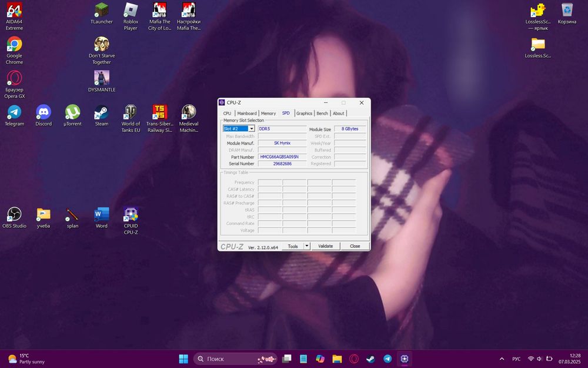Viewport: 588px width, 368px height.
Task: Select the TLauncher Minecraft icon
Action: point(102,14)
